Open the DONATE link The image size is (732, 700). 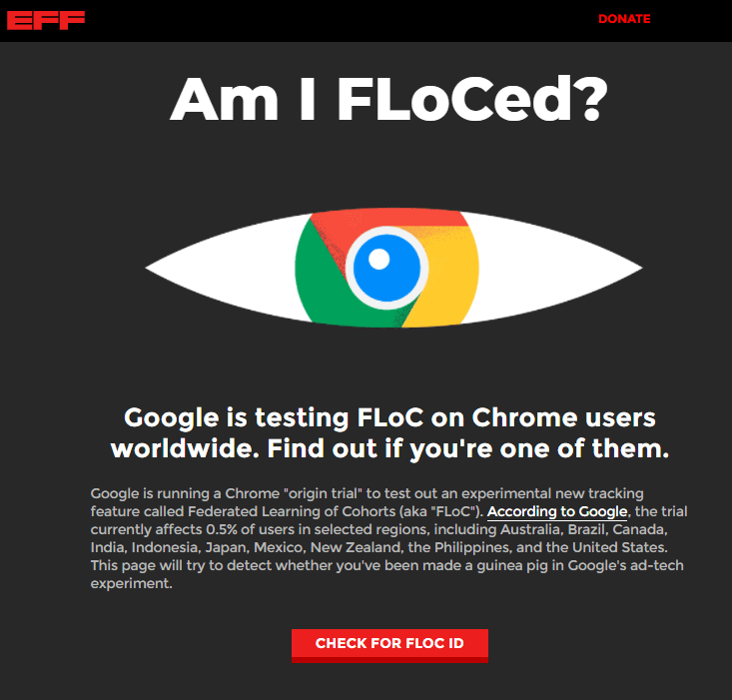tap(624, 19)
